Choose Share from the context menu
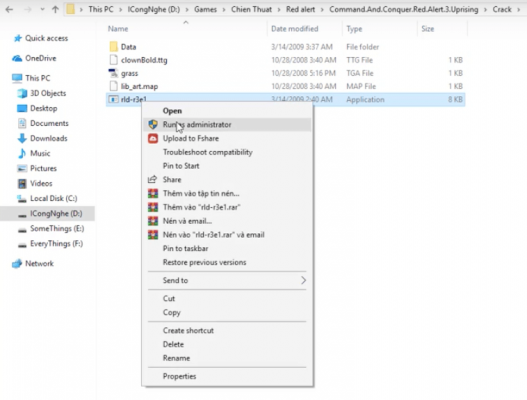This screenshot has height=400, width=527. click(227, 180)
